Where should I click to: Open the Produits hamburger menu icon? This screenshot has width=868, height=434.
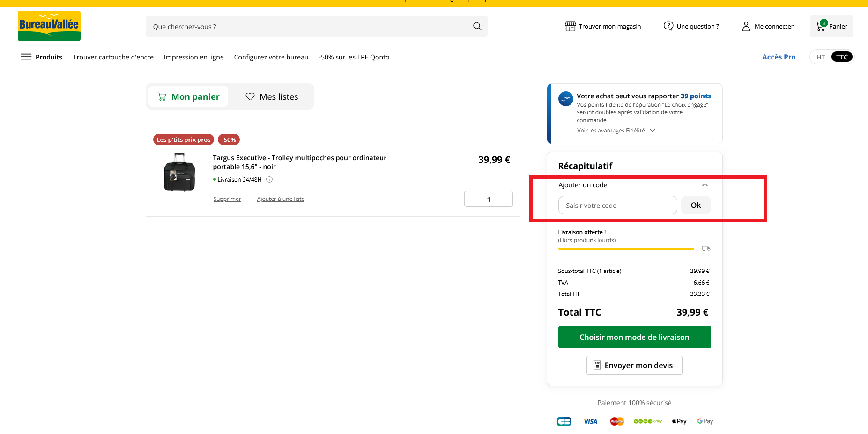tap(26, 57)
